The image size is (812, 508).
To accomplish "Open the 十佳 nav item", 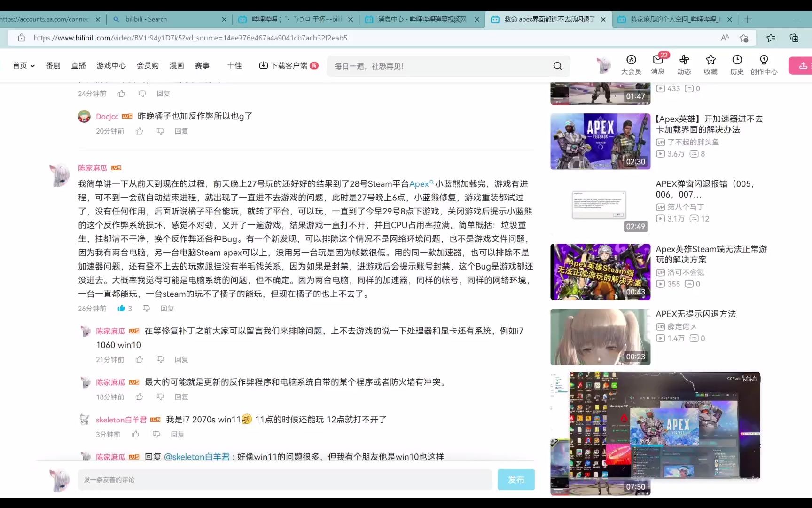I will point(234,66).
